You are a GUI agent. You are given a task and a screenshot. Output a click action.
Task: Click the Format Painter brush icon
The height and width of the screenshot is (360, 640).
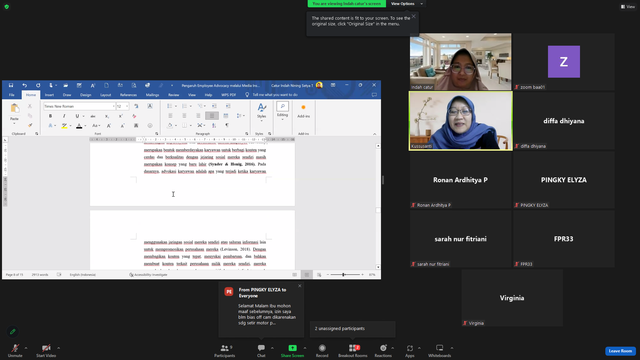30,125
